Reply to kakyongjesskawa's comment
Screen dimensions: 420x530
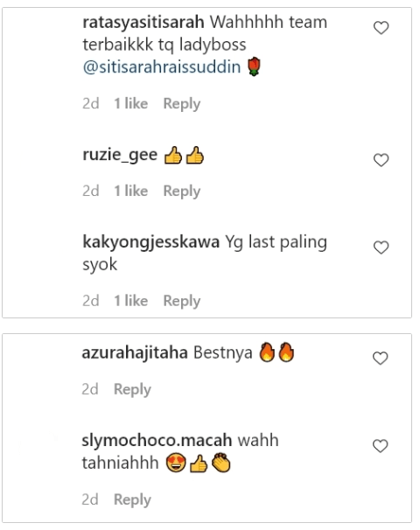pyautogui.click(x=182, y=301)
